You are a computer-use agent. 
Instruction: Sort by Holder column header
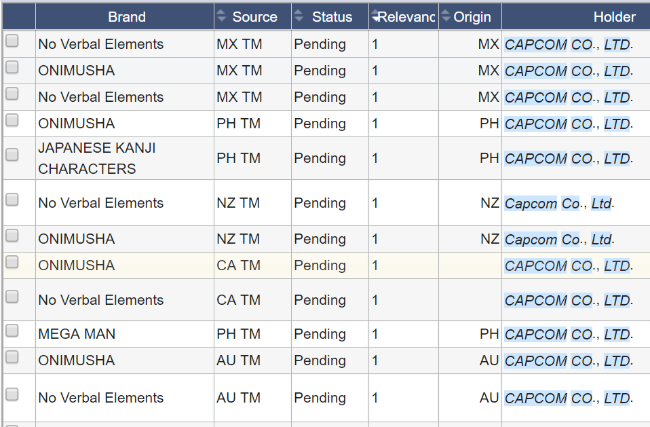click(613, 17)
